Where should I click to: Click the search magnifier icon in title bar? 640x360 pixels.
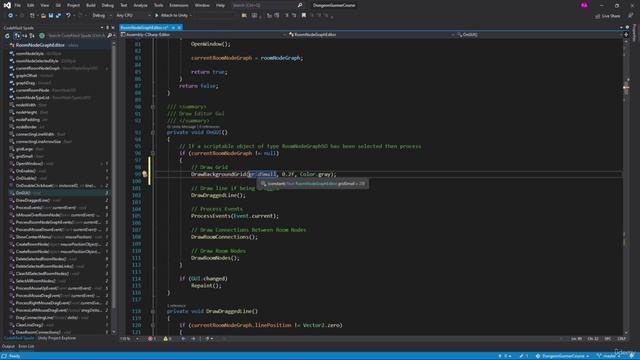[300, 5]
